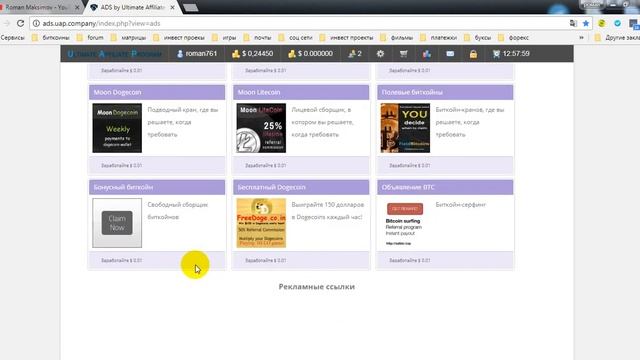Open the roman761 user profile
Screen dimensions: 640x360
197,53
